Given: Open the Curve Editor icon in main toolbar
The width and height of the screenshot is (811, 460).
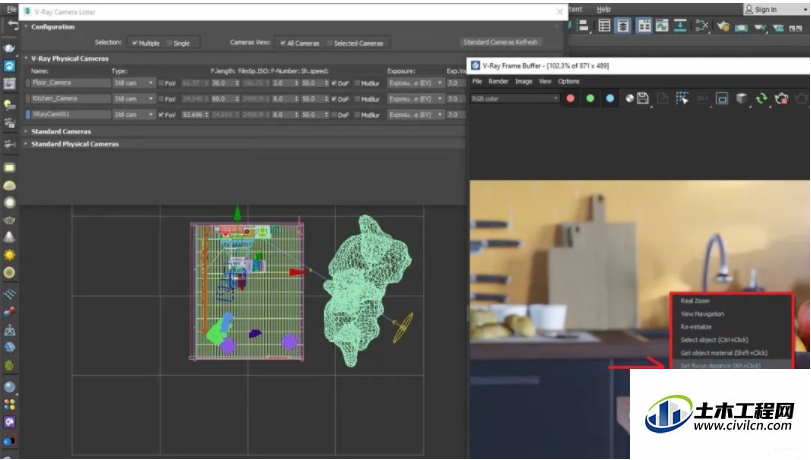Looking at the screenshot, I should [662, 26].
